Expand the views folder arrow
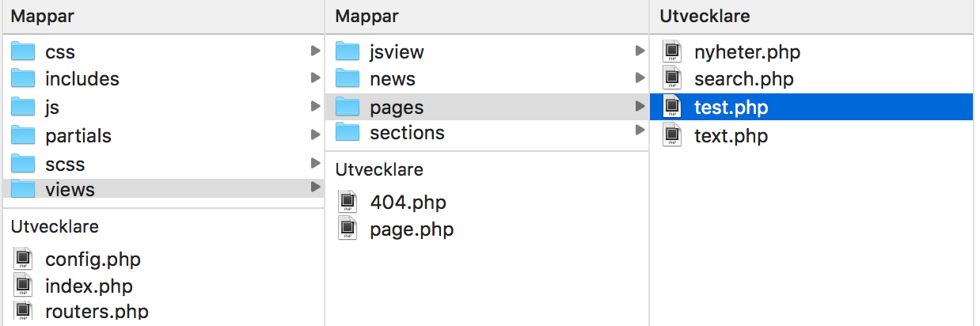The width and height of the screenshot is (980, 326). (x=316, y=188)
